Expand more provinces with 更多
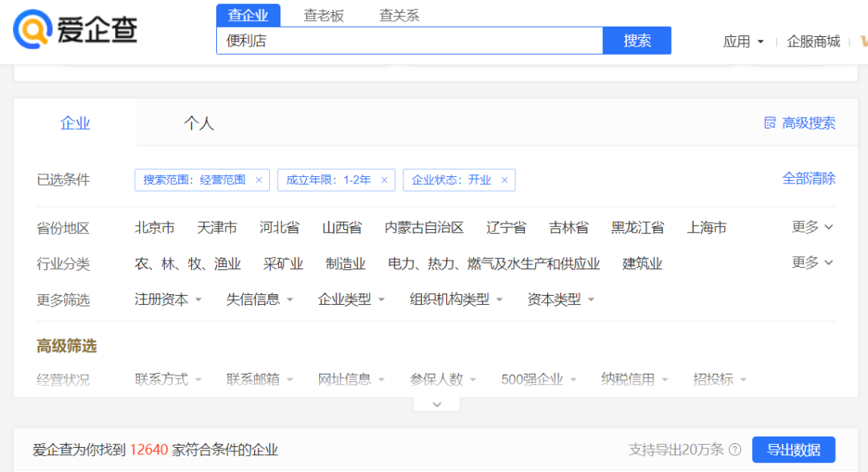The image size is (868, 472). coord(812,228)
